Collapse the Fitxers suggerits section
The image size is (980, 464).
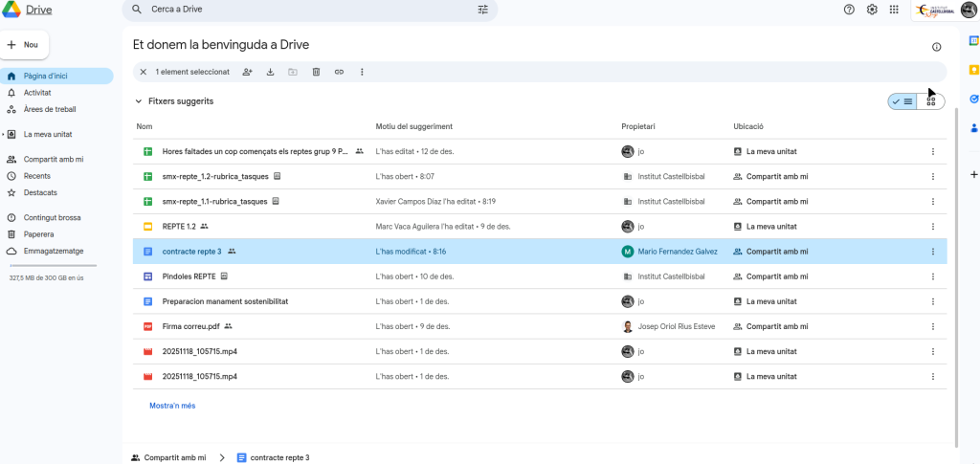[x=139, y=101]
